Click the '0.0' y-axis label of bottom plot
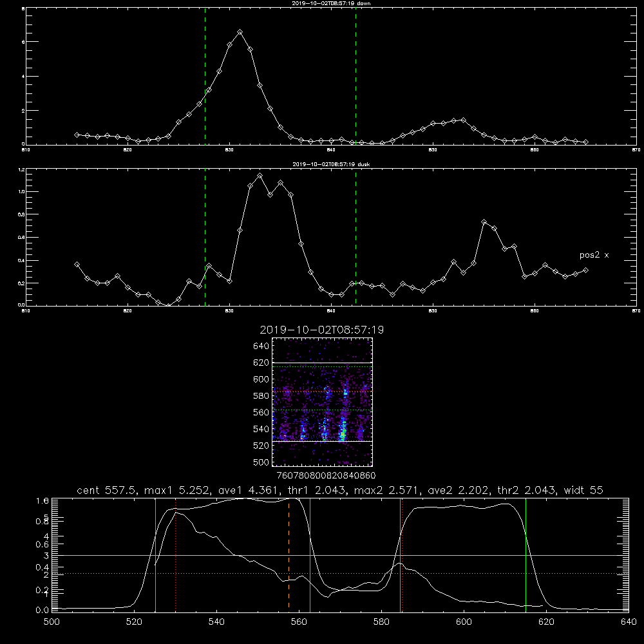Viewport: 644px width, 644px height. click(x=43, y=611)
